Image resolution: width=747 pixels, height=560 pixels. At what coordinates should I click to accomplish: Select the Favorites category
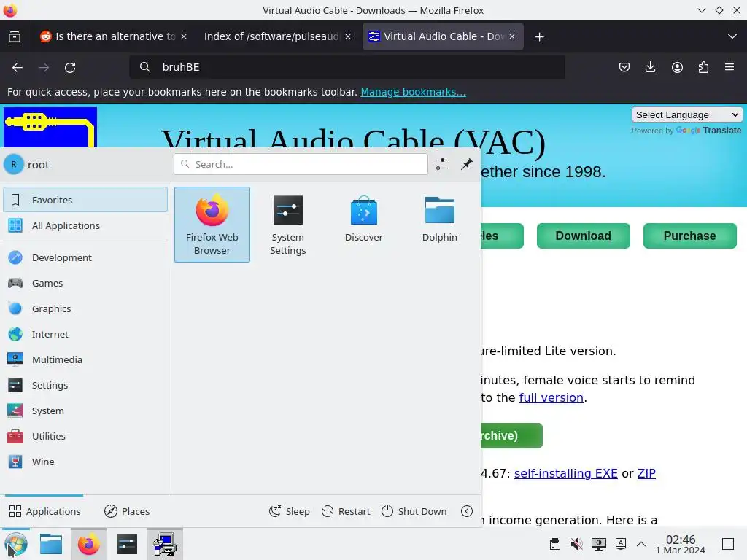click(85, 200)
